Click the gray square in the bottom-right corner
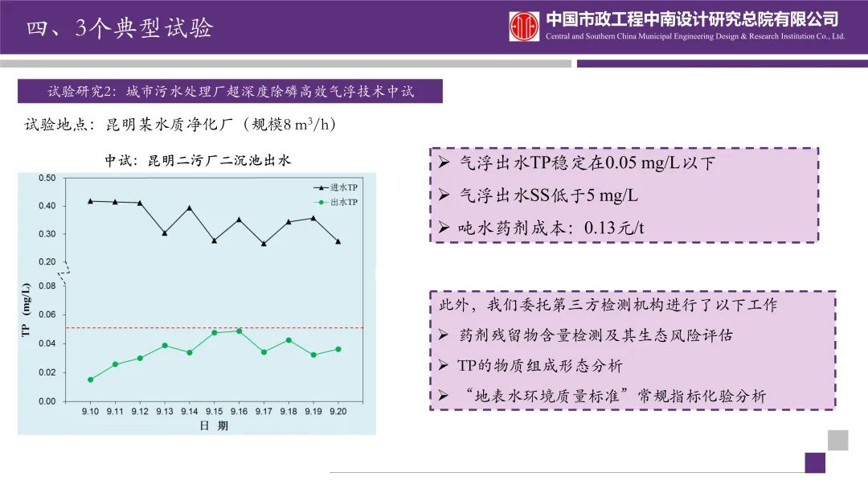 (x=837, y=440)
